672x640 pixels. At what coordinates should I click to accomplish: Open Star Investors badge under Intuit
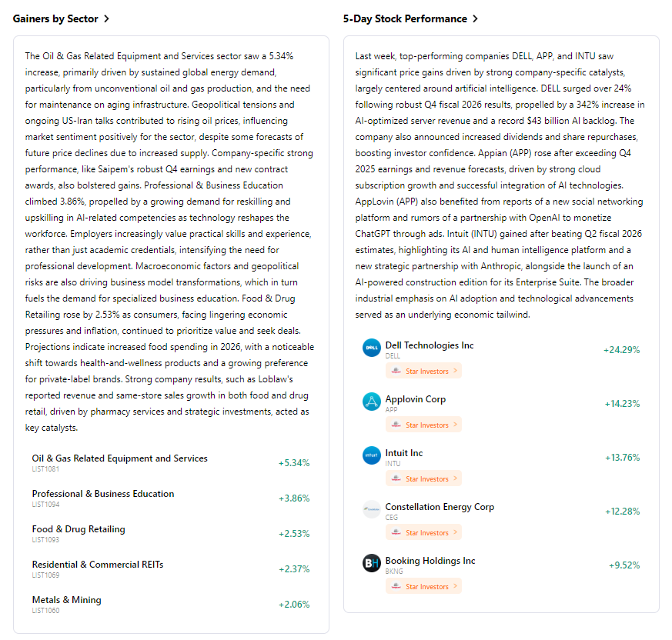click(423, 478)
